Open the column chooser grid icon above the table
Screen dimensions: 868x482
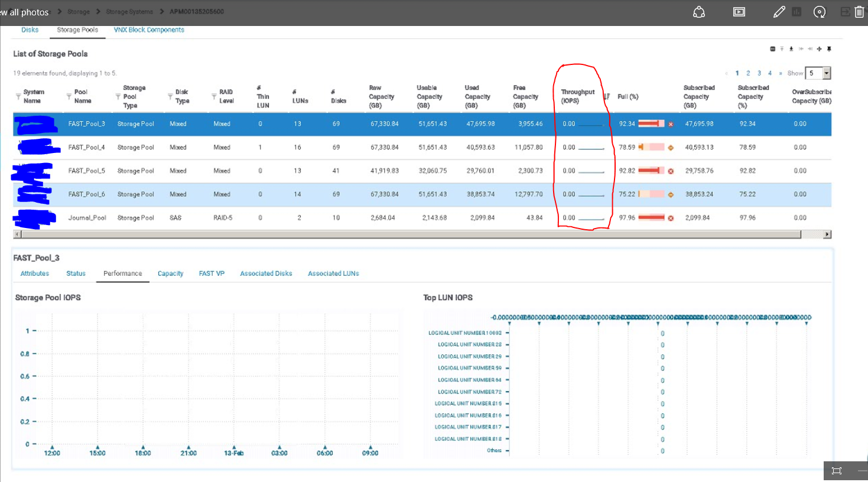tap(773, 49)
